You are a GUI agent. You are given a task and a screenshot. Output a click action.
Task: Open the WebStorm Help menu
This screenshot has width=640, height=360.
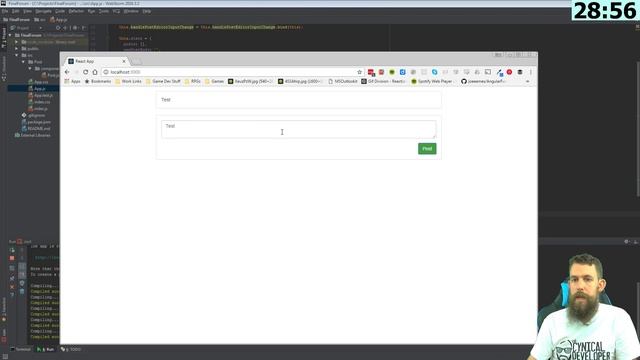tap(147, 11)
